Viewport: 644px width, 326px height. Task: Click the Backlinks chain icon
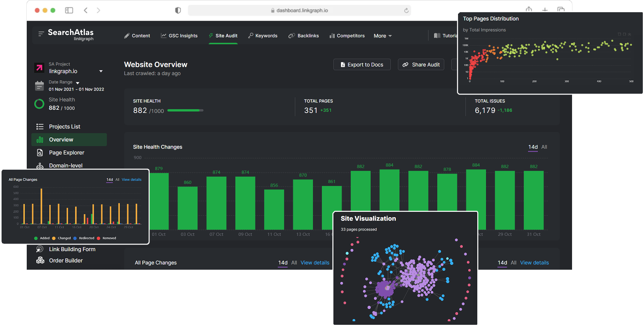click(x=292, y=36)
